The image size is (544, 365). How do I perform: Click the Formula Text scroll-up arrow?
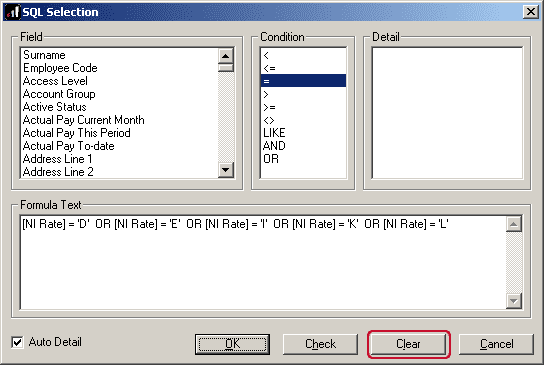pyautogui.click(x=514, y=224)
